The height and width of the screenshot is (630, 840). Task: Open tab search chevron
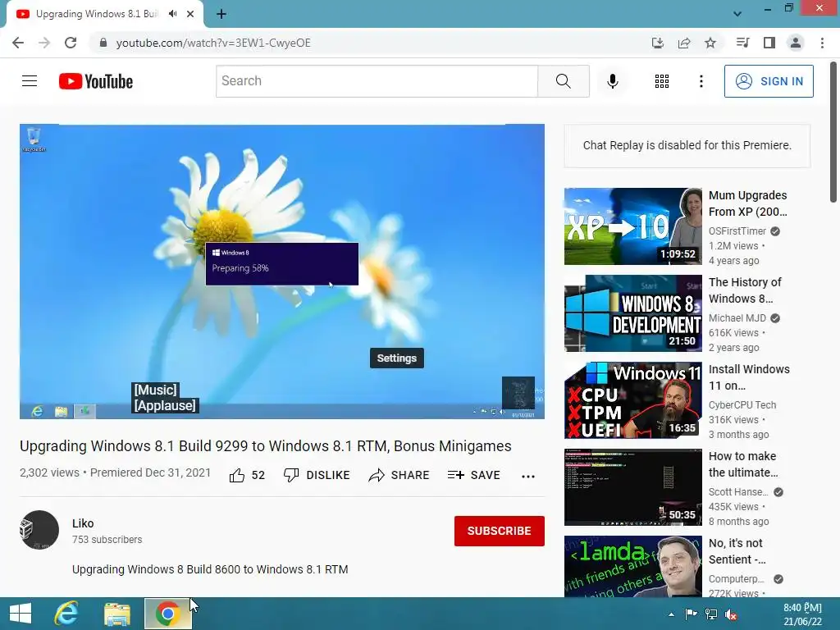(737, 14)
